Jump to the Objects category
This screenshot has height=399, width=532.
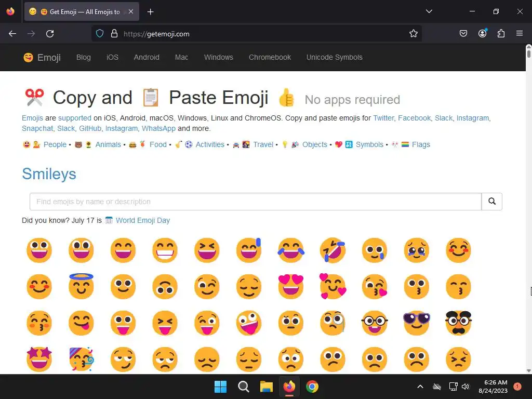tap(315, 144)
